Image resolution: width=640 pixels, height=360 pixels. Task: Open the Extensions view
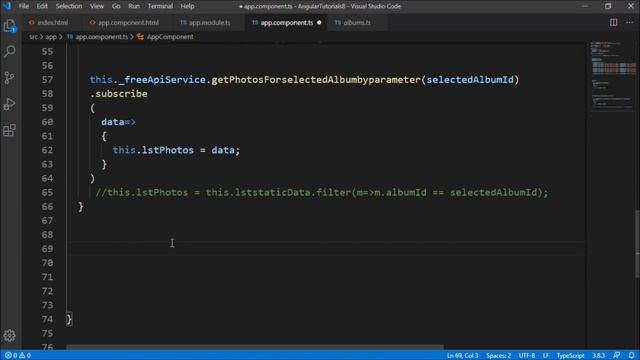pyautogui.click(x=9, y=130)
